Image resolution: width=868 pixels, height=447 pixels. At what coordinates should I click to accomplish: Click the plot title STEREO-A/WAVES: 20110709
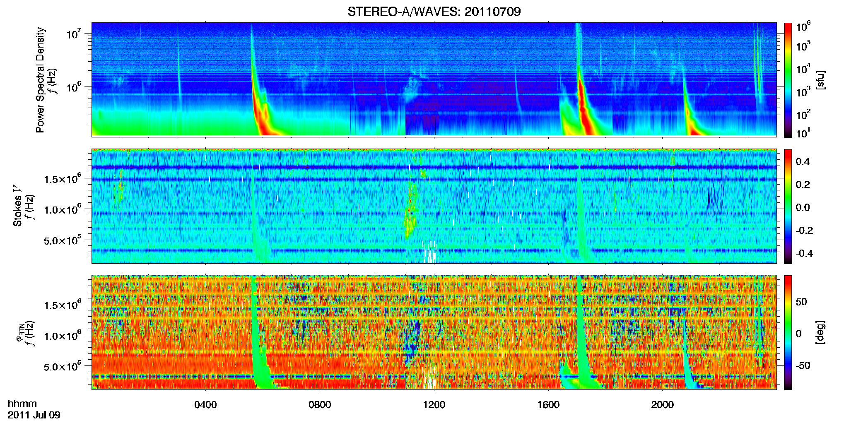(x=434, y=12)
